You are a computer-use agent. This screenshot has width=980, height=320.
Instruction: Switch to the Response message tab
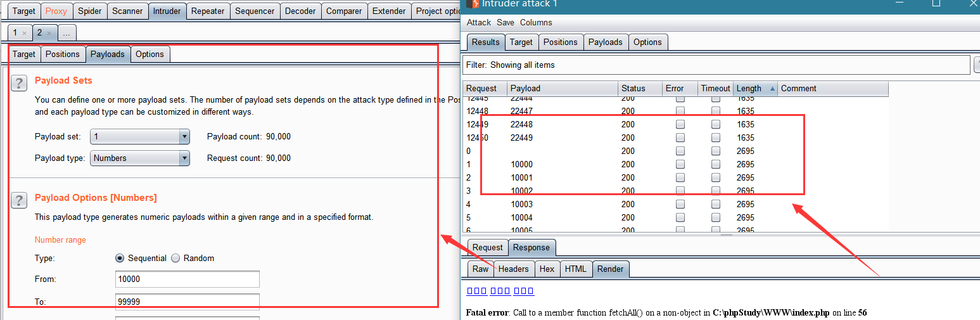531,247
